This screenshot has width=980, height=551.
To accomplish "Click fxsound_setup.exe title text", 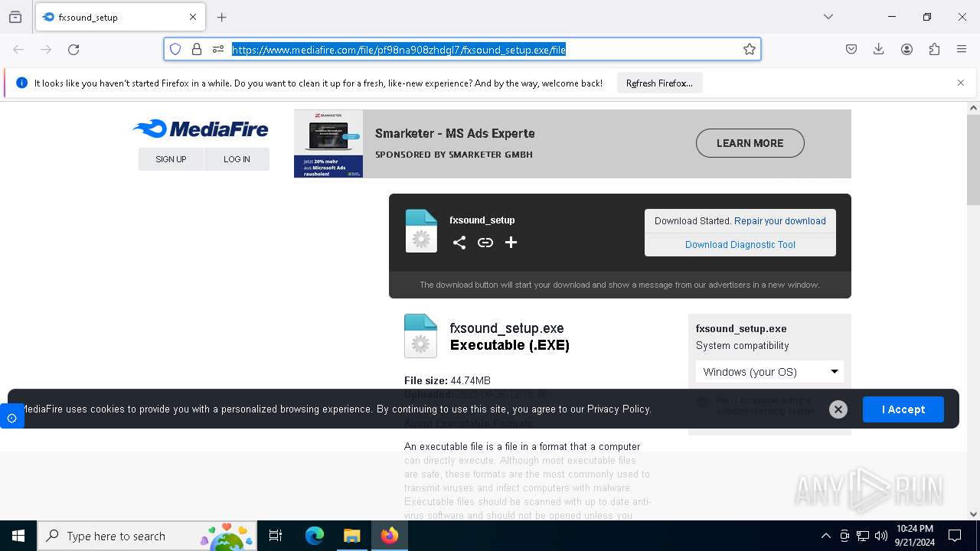I will point(507,328).
